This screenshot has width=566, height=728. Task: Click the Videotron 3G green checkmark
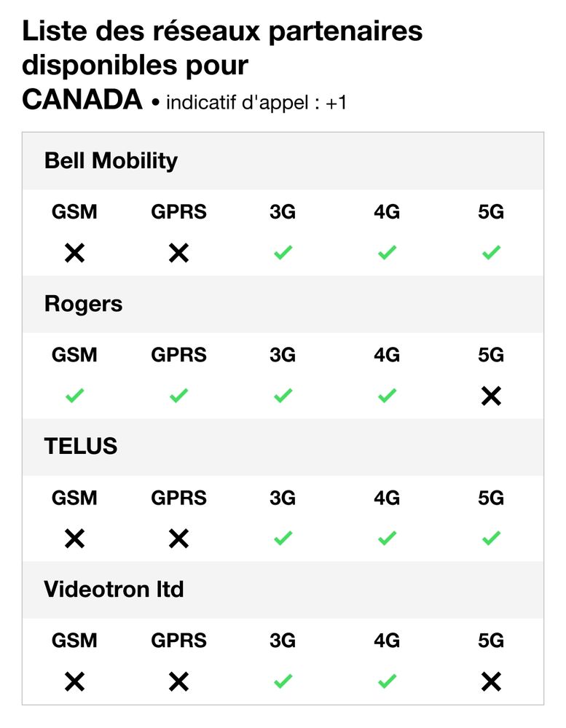(x=283, y=682)
